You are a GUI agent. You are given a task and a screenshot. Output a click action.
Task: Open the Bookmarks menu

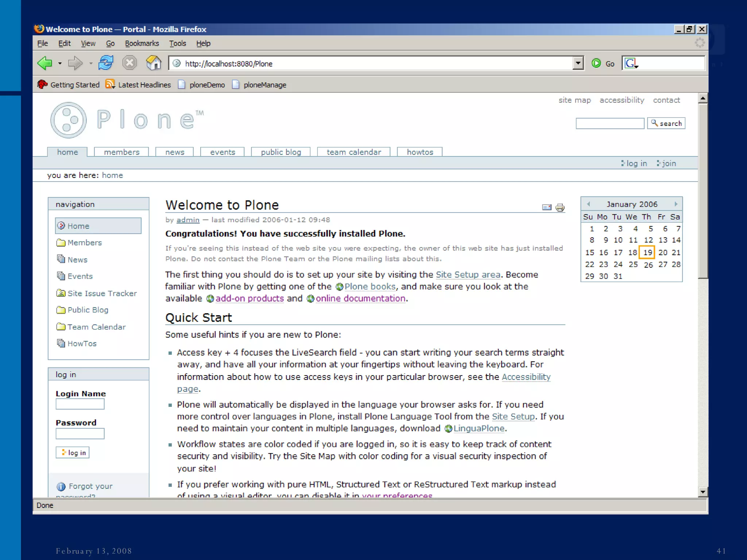(x=142, y=43)
